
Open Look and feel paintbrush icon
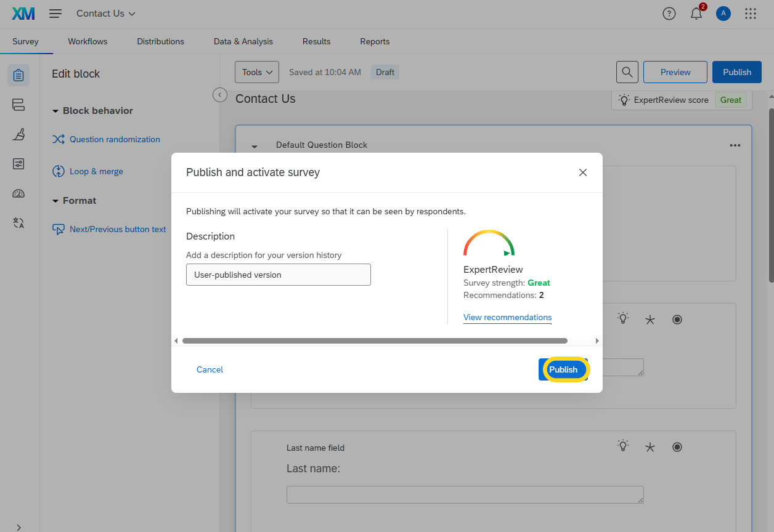(x=18, y=134)
